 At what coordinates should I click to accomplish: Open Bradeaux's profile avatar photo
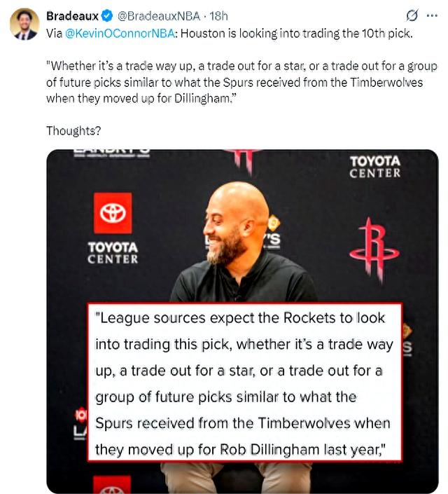24,25
